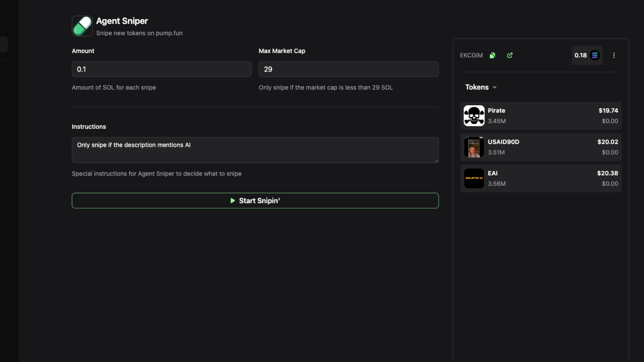Focus the Max Market Cap input field
644x362 pixels.
click(348, 69)
